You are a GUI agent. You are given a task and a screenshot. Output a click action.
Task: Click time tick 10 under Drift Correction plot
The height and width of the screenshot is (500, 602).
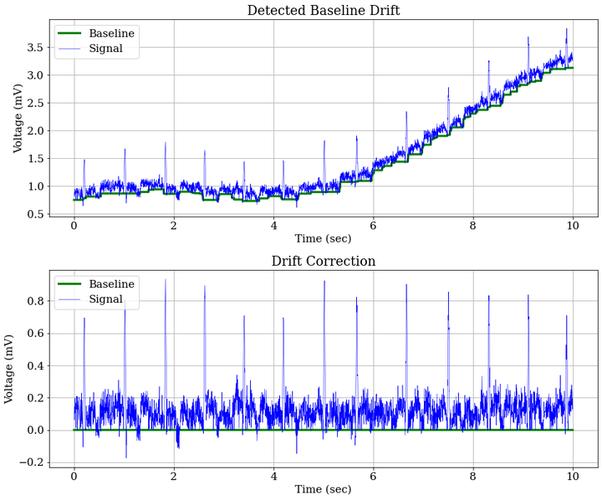pos(573,477)
